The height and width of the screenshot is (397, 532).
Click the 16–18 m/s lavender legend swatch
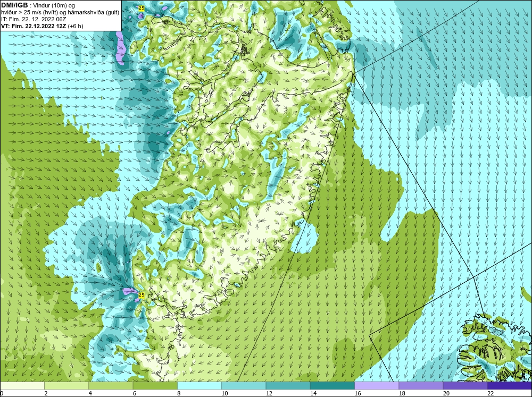click(377, 386)
